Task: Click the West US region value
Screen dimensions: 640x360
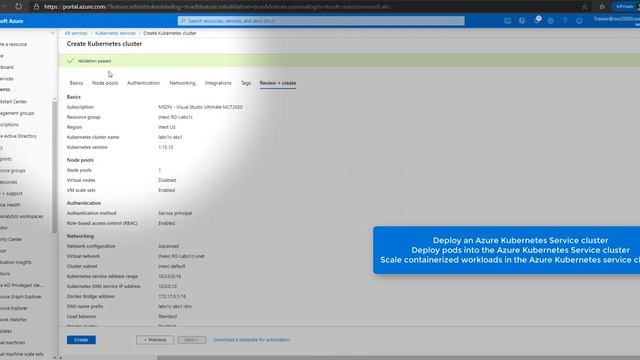Action: click(167, 127)
